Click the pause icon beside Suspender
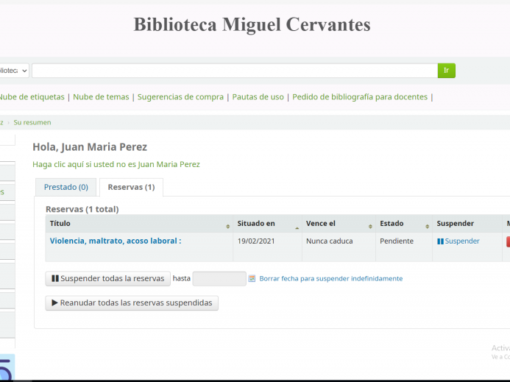The height and width of the screenshot is (382, 510). tap(440, 241)
